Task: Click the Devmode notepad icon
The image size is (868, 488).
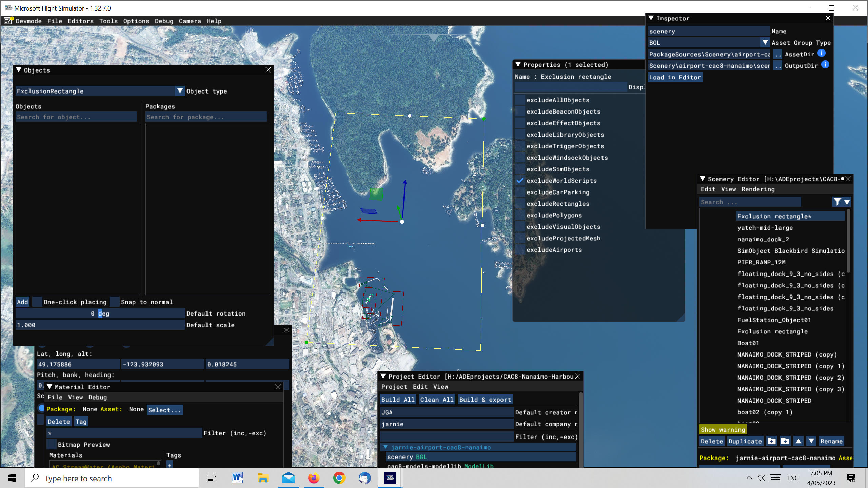Action: point(8,21)
